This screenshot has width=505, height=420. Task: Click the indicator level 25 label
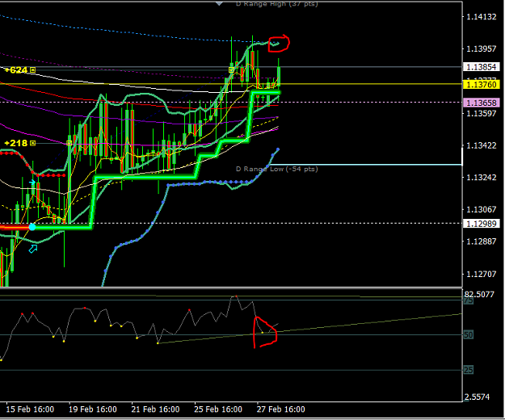(x=469, y=370)
